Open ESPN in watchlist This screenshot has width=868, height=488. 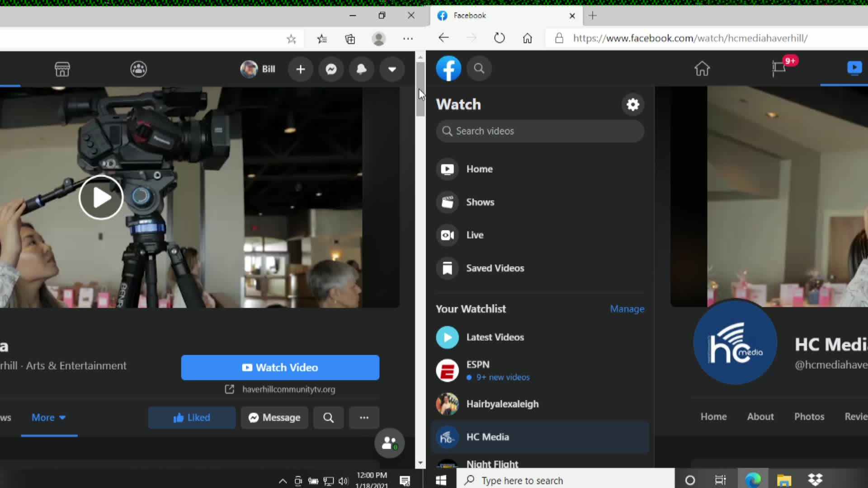click(x=540, y=371)
